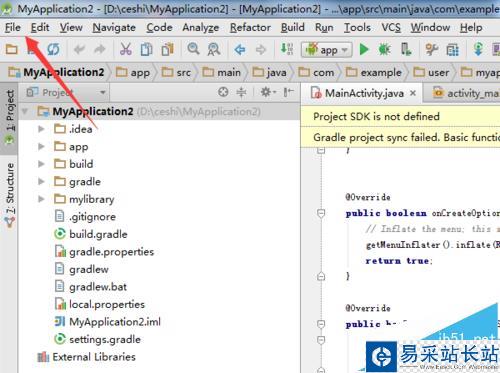Open Project panel gear settings
The height and width of the screenshot is (373, 500).
coord(268,92)
